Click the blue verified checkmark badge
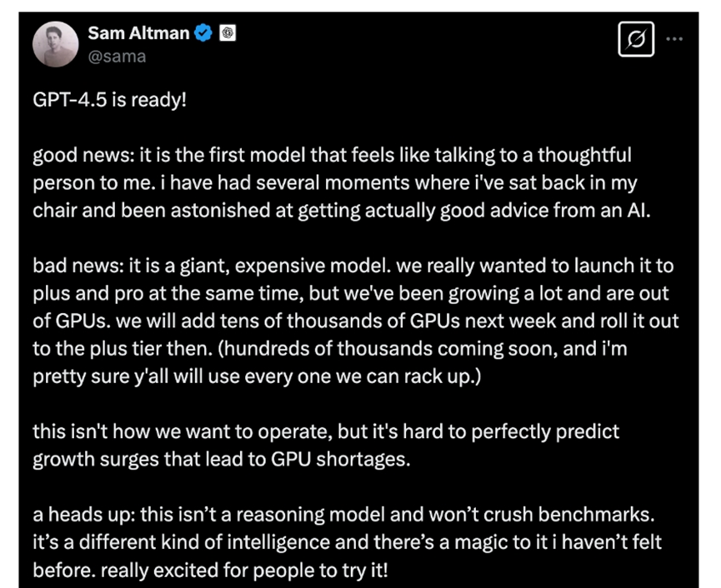This screenshot has width=721, height=588. 203,33
